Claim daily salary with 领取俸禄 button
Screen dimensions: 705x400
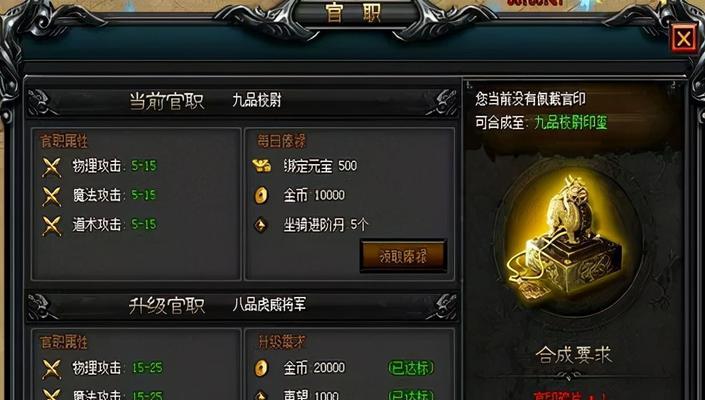click(403, 256)
